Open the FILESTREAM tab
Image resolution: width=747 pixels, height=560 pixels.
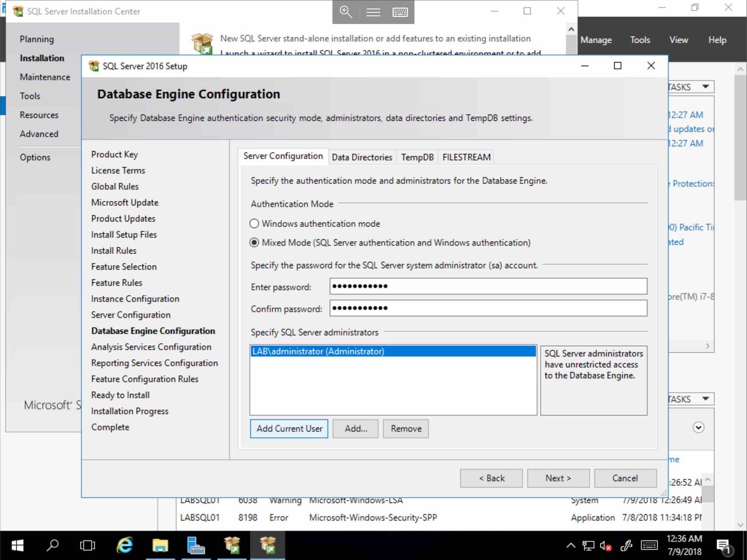coord(467,157)
